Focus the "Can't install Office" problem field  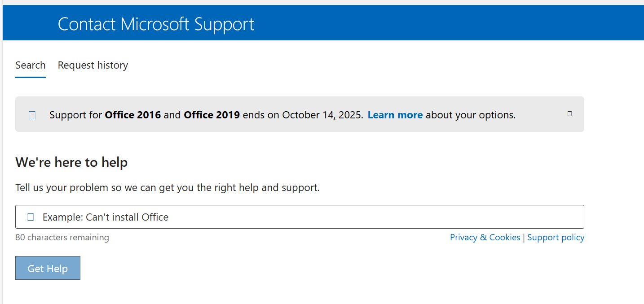pos(300,217)
